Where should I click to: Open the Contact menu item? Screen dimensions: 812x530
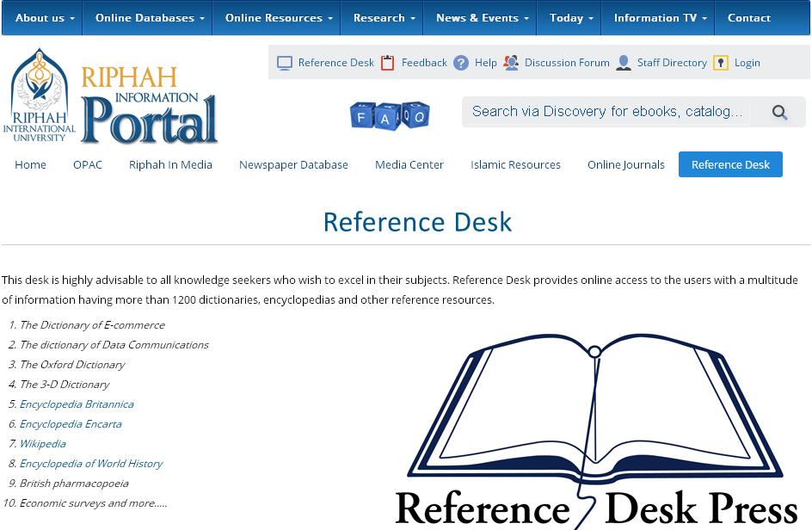coord(749,17)
